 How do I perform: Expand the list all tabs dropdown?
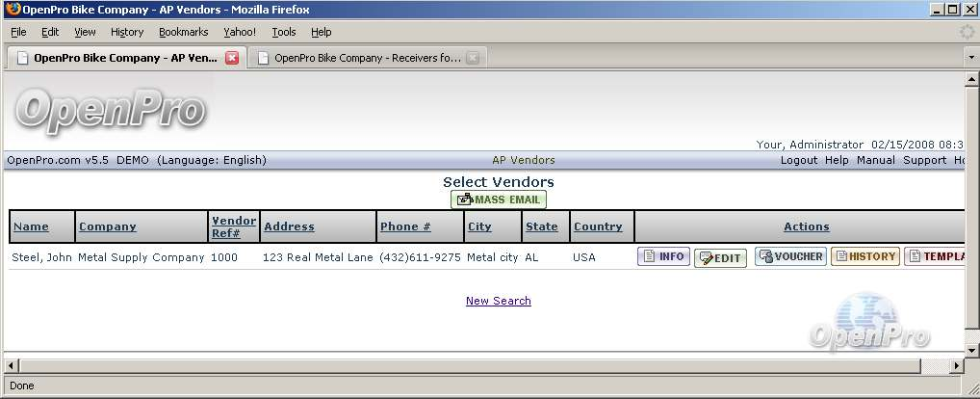pyautogui.click(x=970, y=58)
